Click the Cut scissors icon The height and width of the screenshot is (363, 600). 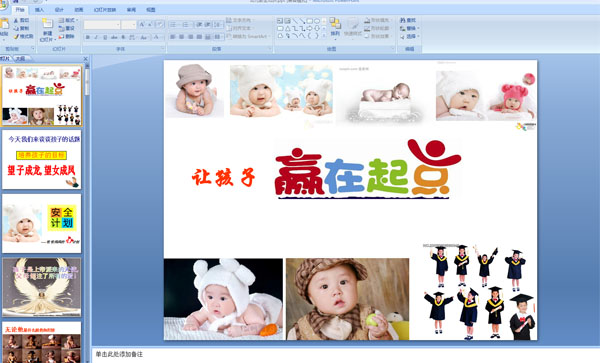coord(16,20)
